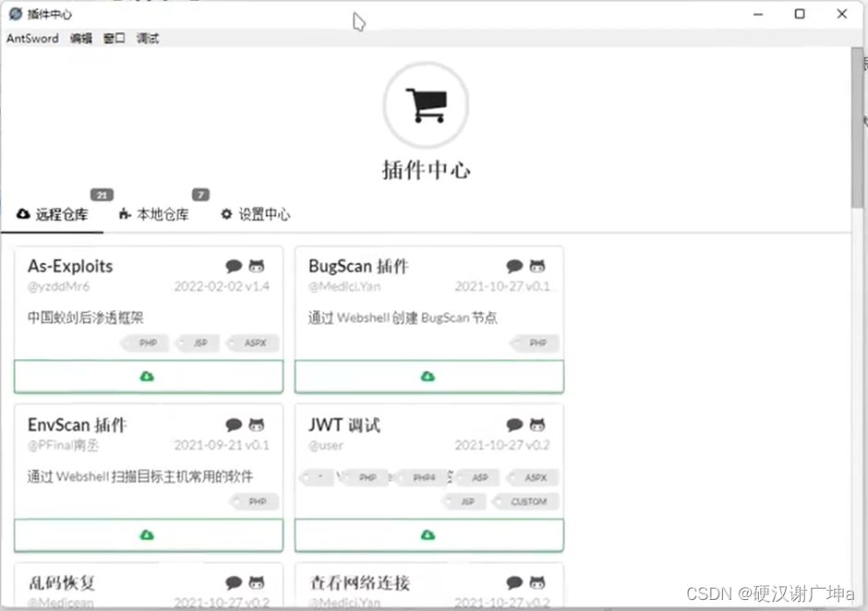Open GitHub page for 乱码恢复 plugin
868x611 pixels.
pyautogui.click(x=257, y=582)
